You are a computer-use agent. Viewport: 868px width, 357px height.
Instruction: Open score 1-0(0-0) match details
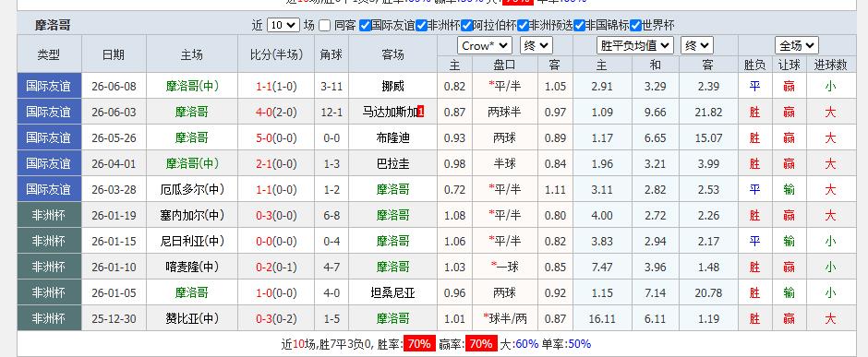276,292
